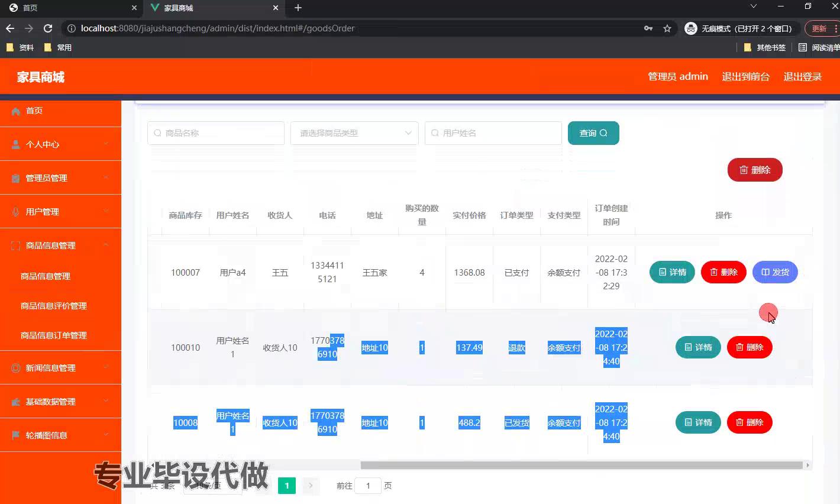
Task: Click the 查询 search button
Action: [593, 133]
